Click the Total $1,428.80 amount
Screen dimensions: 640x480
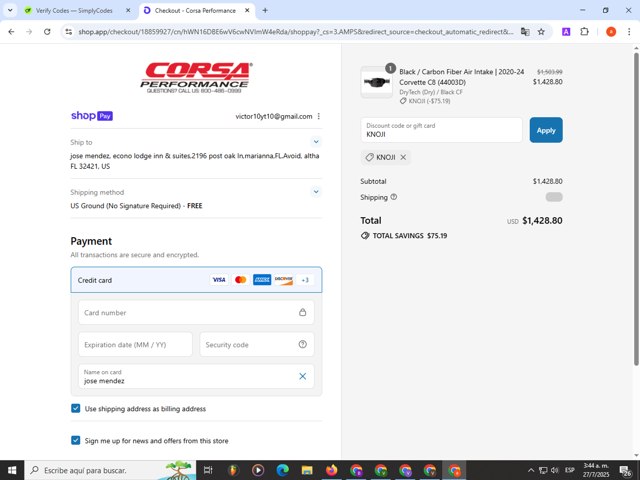[x=542, y=221]
